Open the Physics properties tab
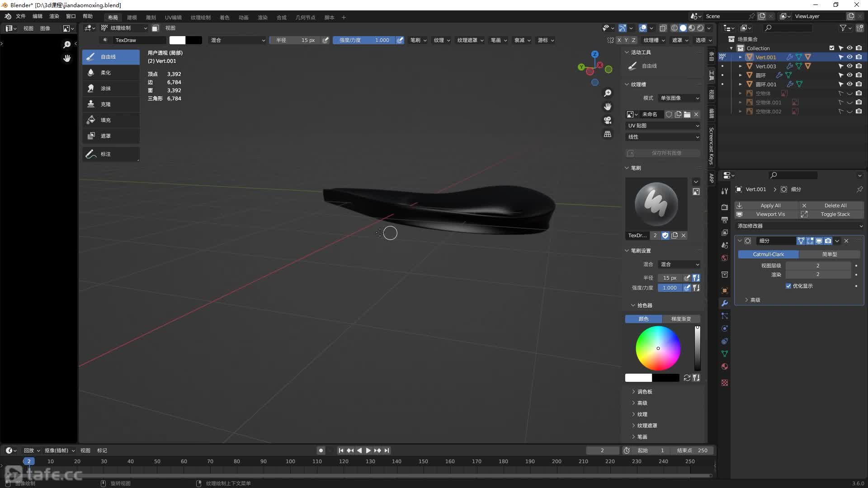Viewport: 868px width, 488px height. tap(725, 328)
